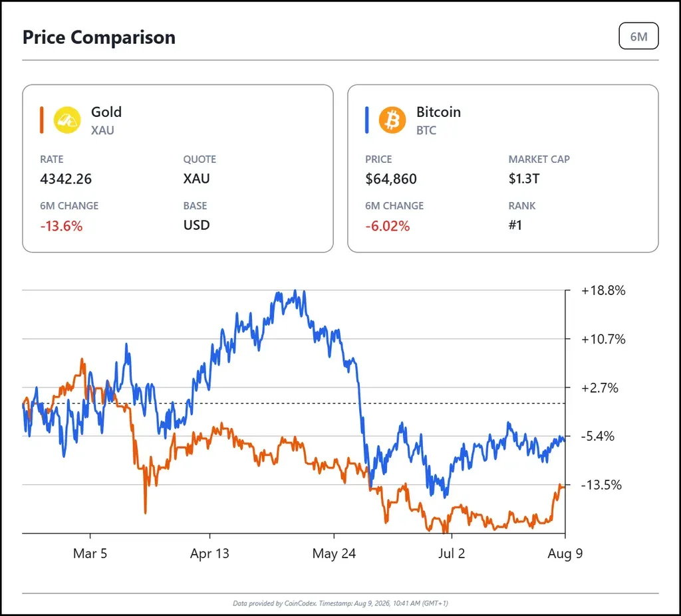Select the orange Gold color bar
The image size is (681, 616).
tap(42, 120)
